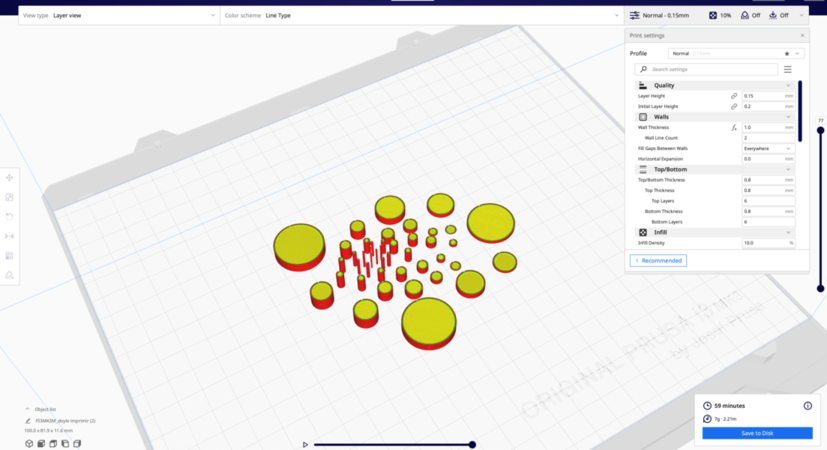Screen dimensions: 827x450
Task: Close the Print settings panel
Action: (802, 35)
